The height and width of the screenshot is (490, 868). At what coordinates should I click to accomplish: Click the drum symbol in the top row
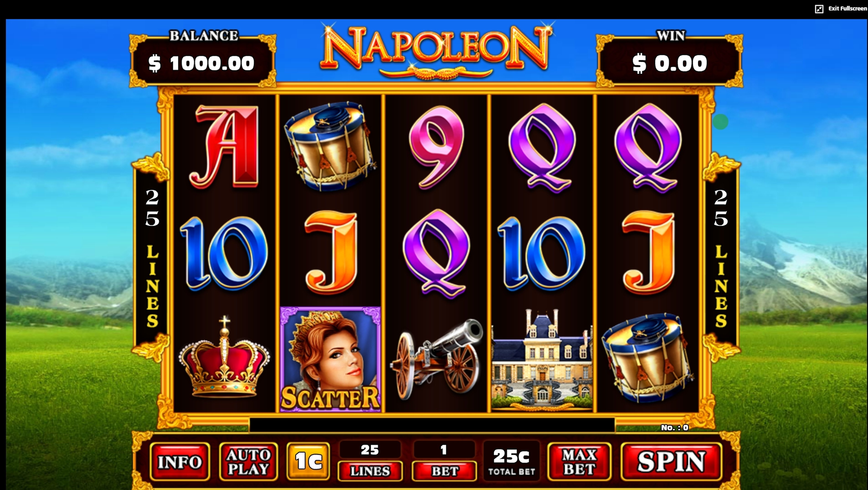coord(330,146)
